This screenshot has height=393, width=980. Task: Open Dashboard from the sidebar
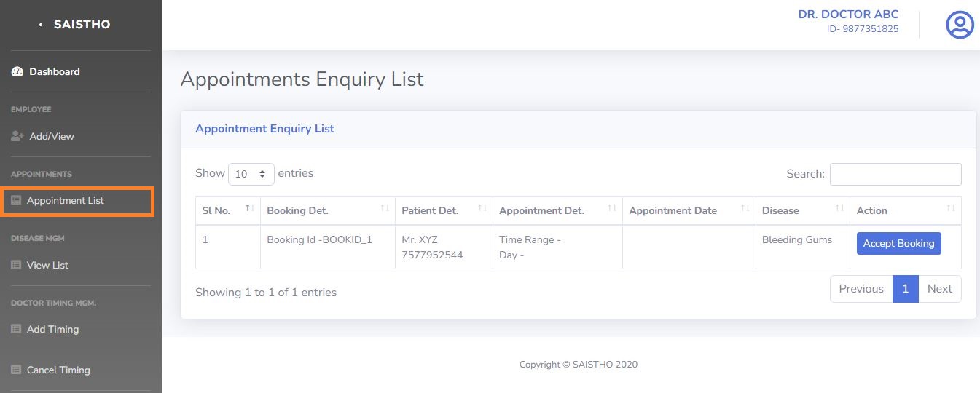click(55, 71)
